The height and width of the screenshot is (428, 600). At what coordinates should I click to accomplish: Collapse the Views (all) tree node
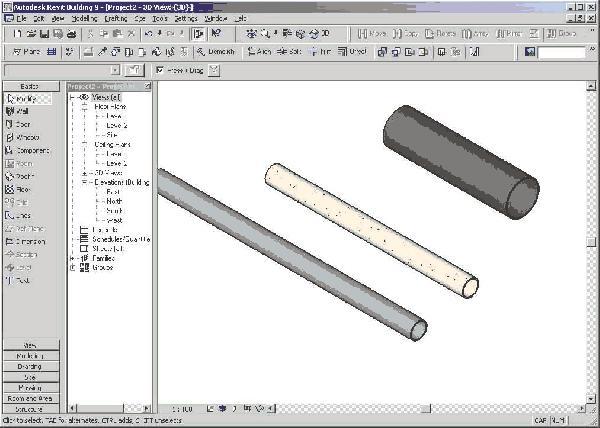[72, 98]
